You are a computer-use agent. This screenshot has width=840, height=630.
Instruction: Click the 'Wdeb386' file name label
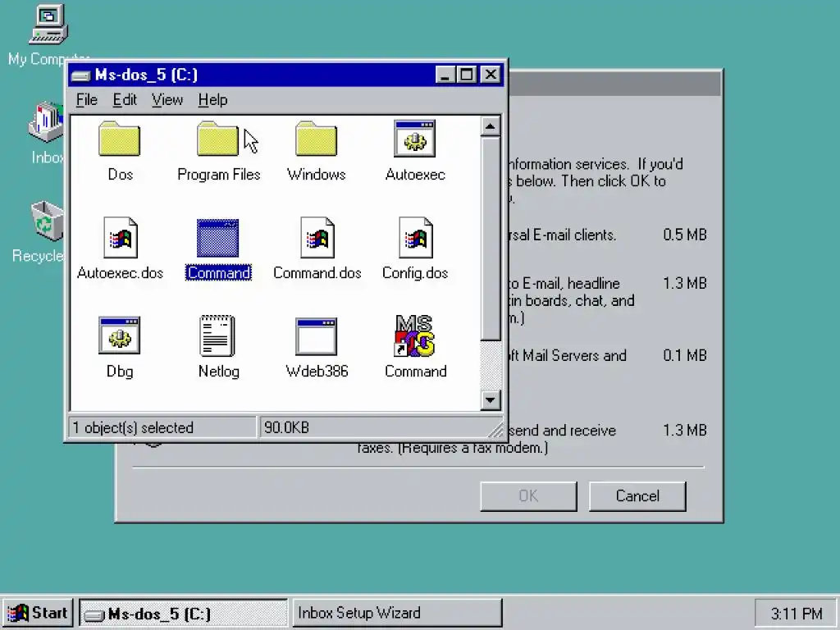click(317, 371)
